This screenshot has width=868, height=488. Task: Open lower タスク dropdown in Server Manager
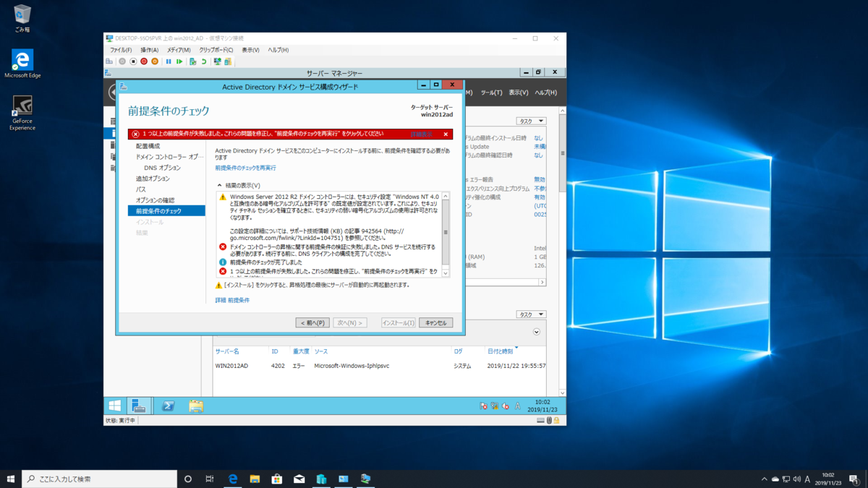[531, 314]
